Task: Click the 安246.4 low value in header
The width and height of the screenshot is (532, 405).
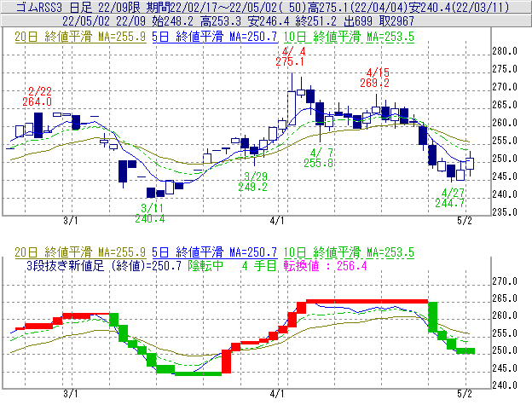Action: pyautogui.click(x=269, y=21)
